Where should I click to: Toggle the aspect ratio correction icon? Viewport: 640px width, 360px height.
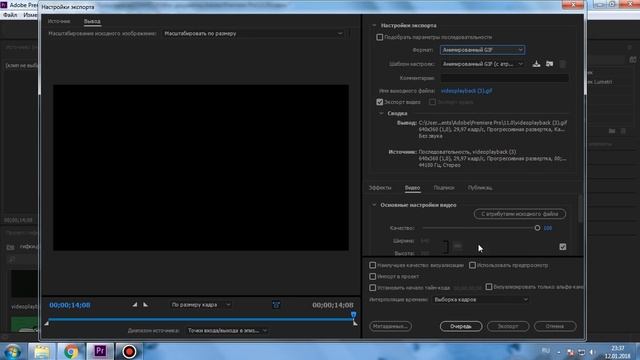[x=276, y=305]
